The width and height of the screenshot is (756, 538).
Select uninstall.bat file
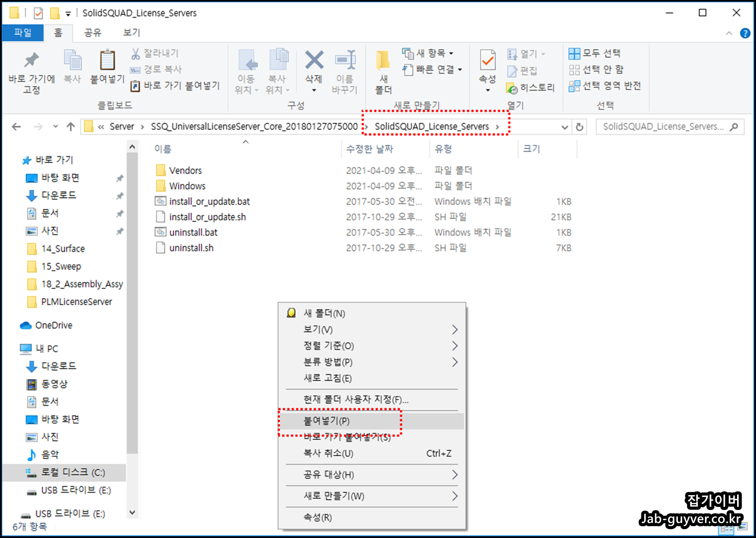tap(193, 232)
